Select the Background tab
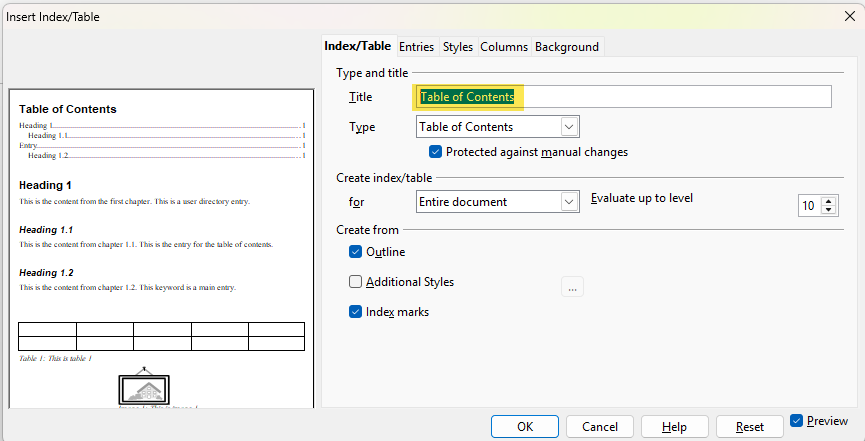The height and width of the screenshot is (441, 865). (566, 47)
